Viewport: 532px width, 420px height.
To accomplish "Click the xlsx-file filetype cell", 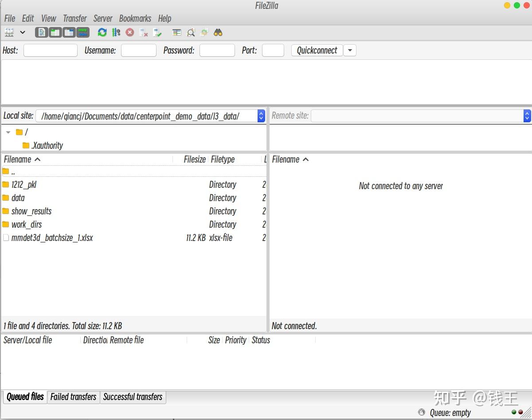I will (x=221, y=238).
